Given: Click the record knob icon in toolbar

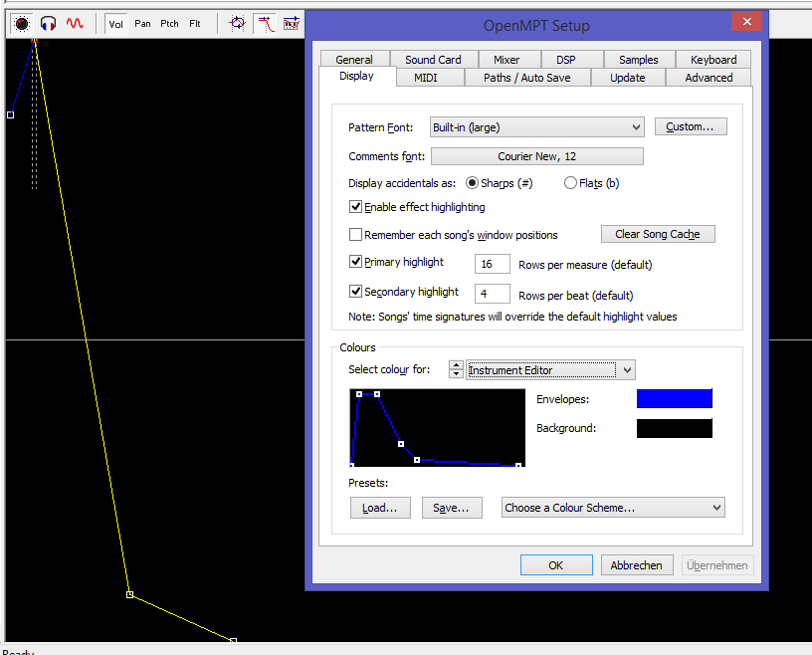Looking at the screenshot, I should (21, 23).
